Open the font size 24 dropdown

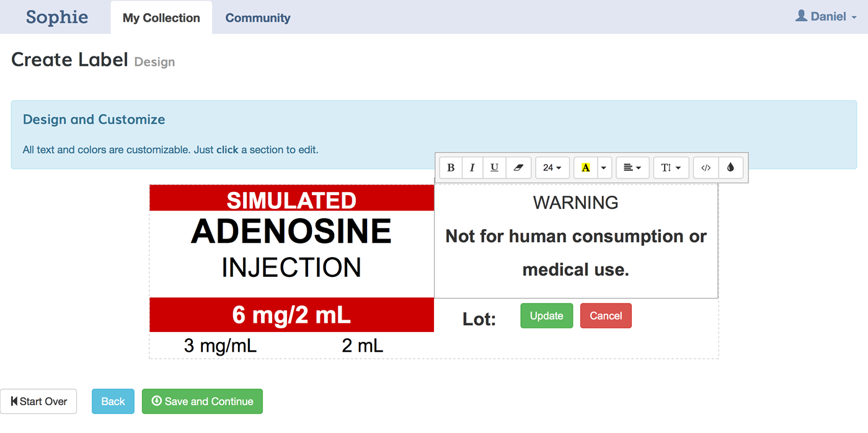tap(552, 167)
